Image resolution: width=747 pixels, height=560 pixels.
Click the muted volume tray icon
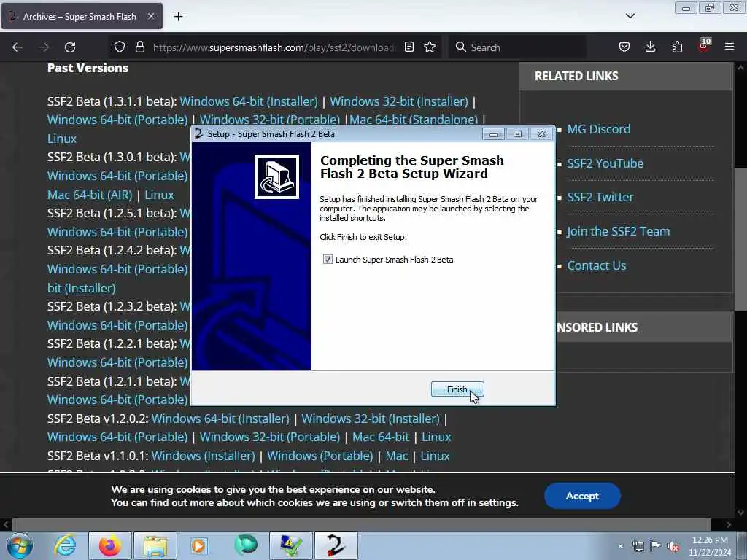pyautogui.click(x=673, y=546)
